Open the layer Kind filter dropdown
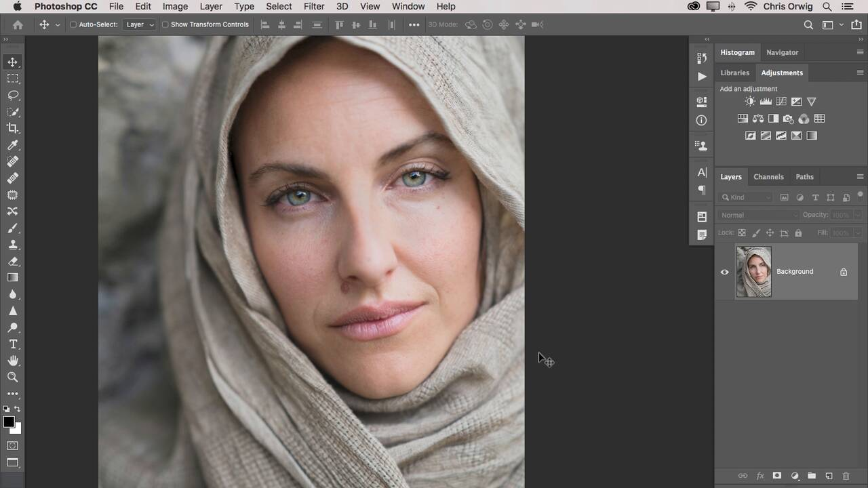This screenshot has width=868, height=488. click(x=746, y=197)
